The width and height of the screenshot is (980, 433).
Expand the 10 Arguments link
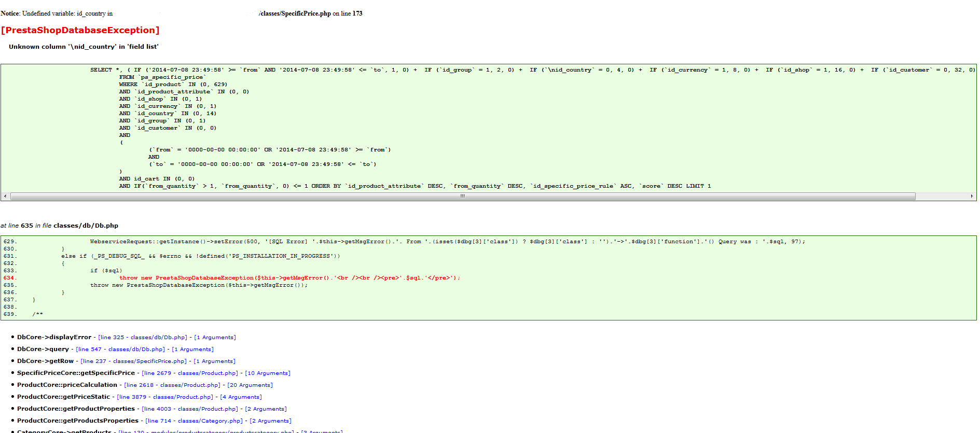[268, 373]
